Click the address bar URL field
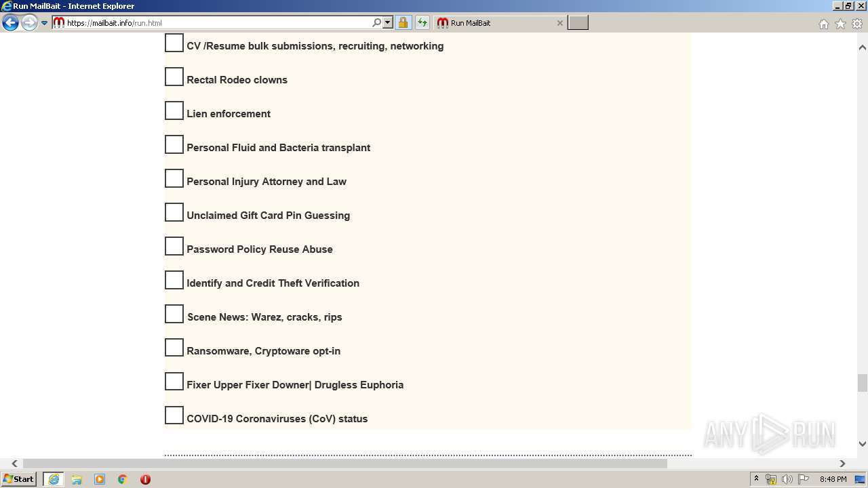The height and width of the screenshot is (488, 868). (x=218, y=22)
